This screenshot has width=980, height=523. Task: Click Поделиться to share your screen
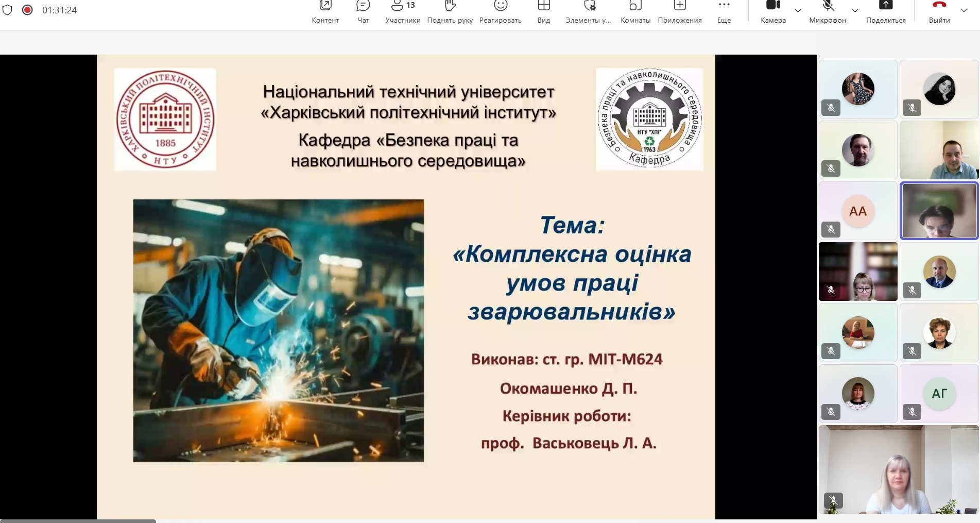[x=886, y=12]
